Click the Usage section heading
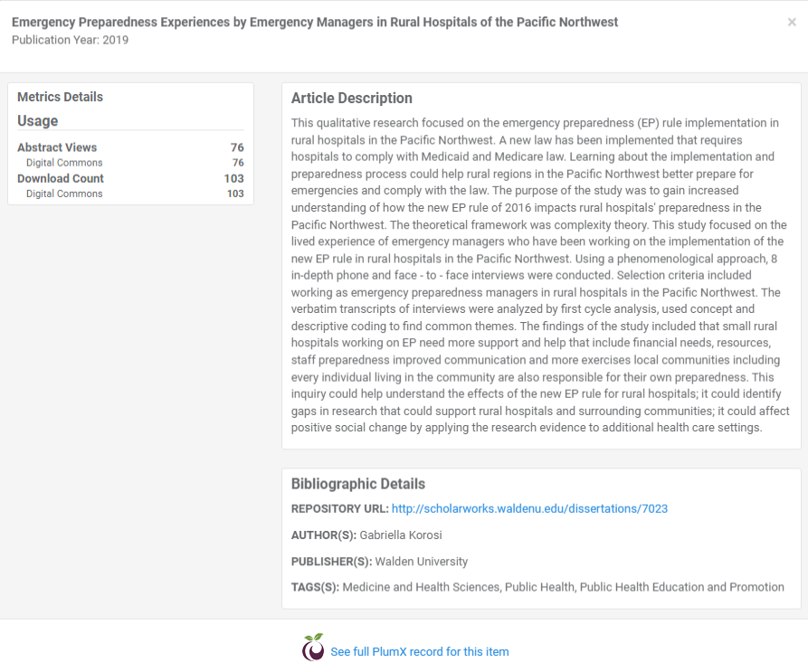 point(37,120)
